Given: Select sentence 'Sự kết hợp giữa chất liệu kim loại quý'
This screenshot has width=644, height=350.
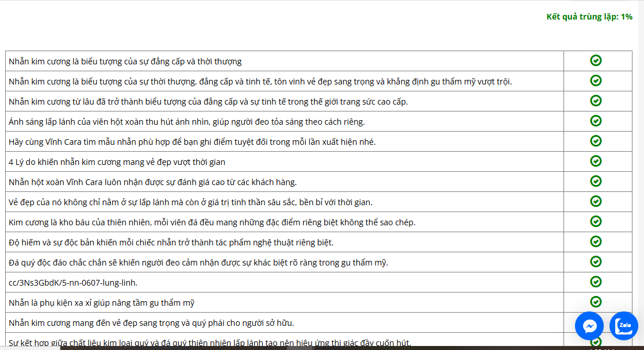Looking at the screenshot, I should [x=209, y=342].
